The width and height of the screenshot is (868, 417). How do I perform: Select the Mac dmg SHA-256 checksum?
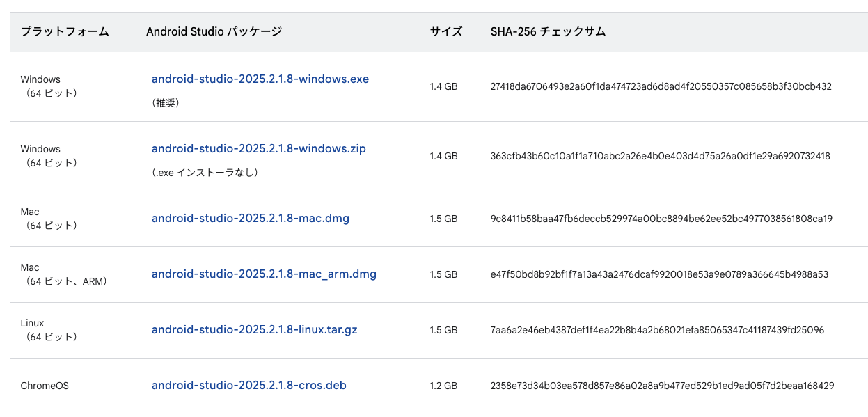pos(658,218)
